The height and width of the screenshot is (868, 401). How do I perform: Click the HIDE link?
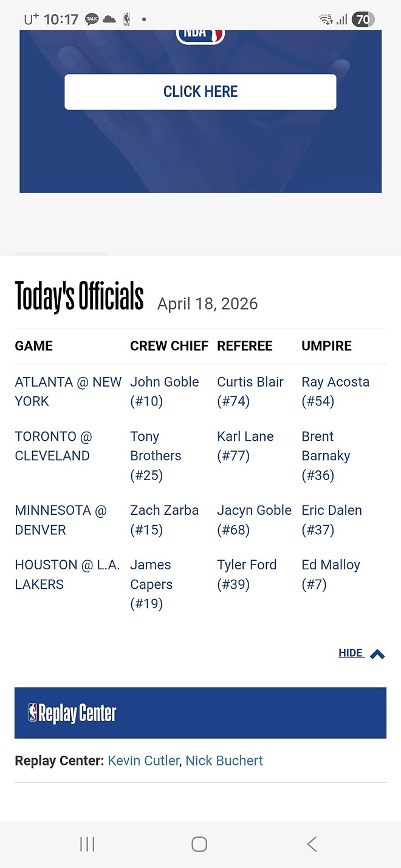coord(351,653)
